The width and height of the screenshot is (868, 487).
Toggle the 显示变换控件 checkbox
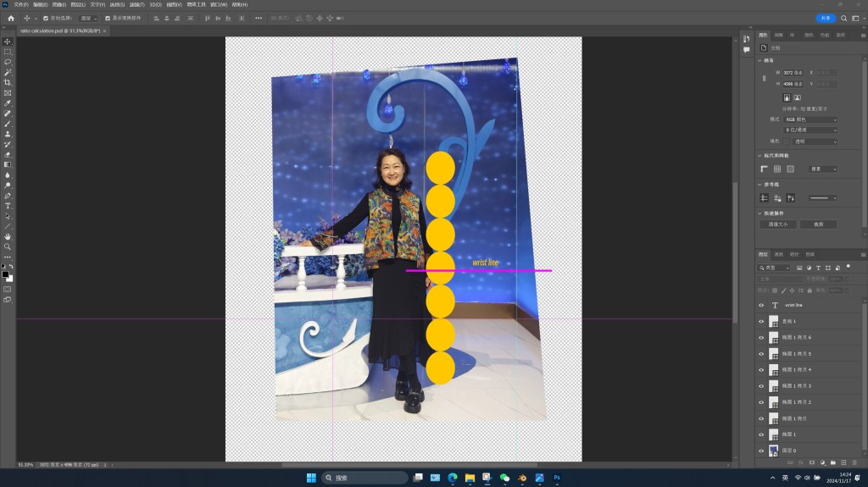(x=108, y=18)
